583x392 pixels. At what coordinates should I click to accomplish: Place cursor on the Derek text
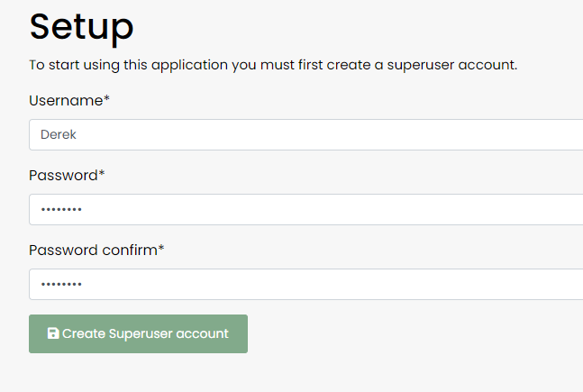pos(58,135)
